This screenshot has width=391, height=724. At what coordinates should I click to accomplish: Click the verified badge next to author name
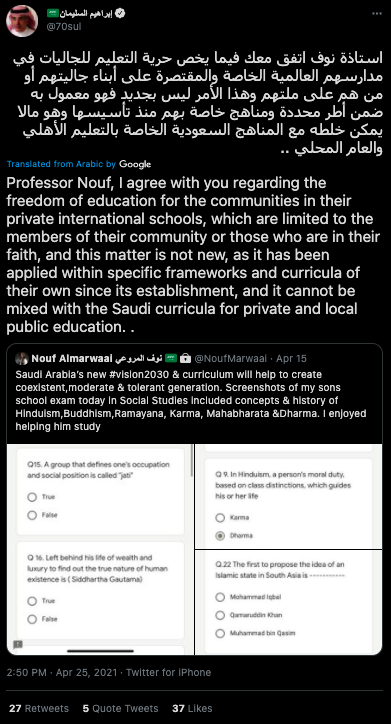(x=120, y=14)
